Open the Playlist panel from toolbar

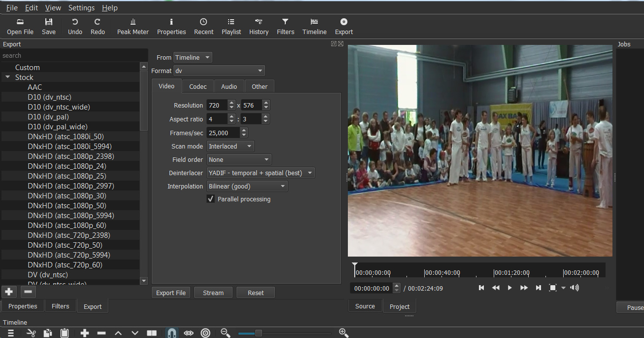tap(231, 27)
